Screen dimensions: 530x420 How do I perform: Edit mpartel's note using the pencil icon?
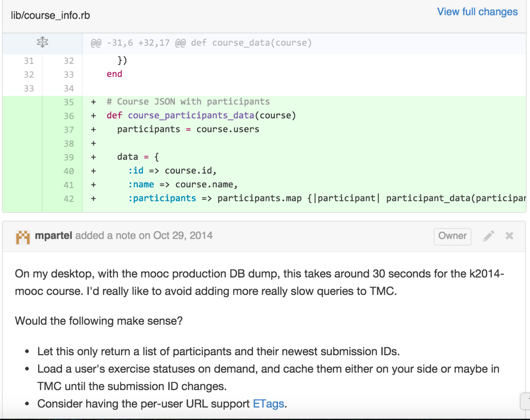(x=488, y=236)
